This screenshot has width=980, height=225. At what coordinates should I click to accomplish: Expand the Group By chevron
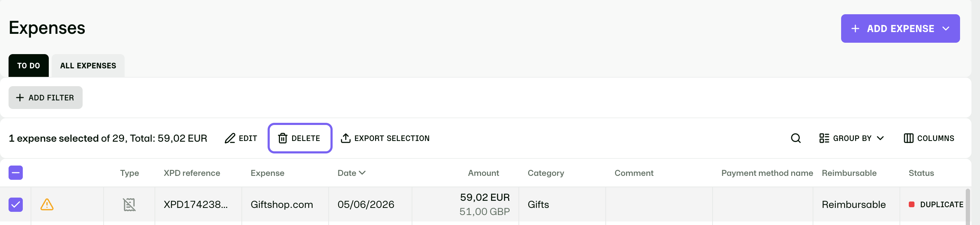click(x=880, y=138)
